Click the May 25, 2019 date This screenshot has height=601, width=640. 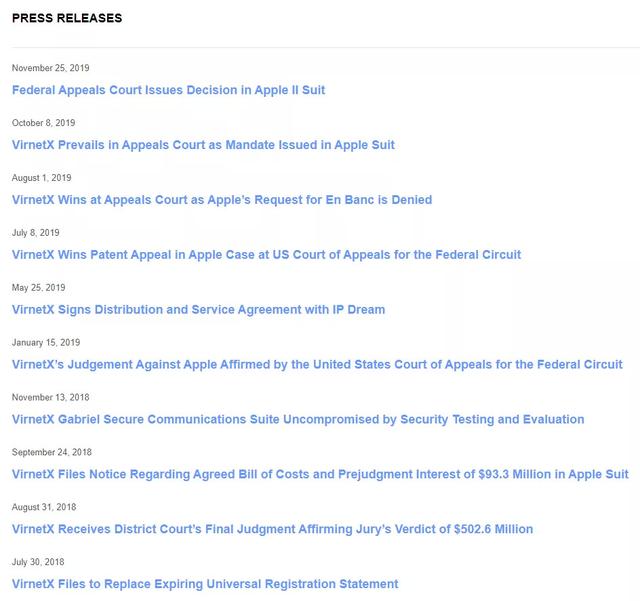coord(38,288)
